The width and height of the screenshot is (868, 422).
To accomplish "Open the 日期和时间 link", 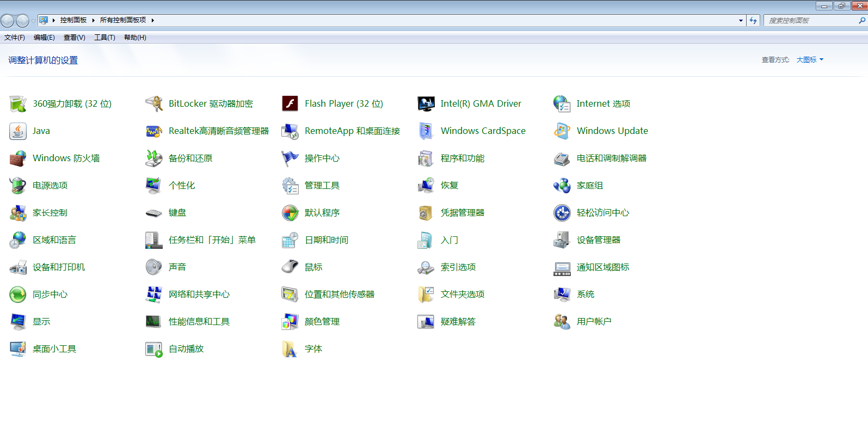I will pyautogui.click(x=327, y=240).
